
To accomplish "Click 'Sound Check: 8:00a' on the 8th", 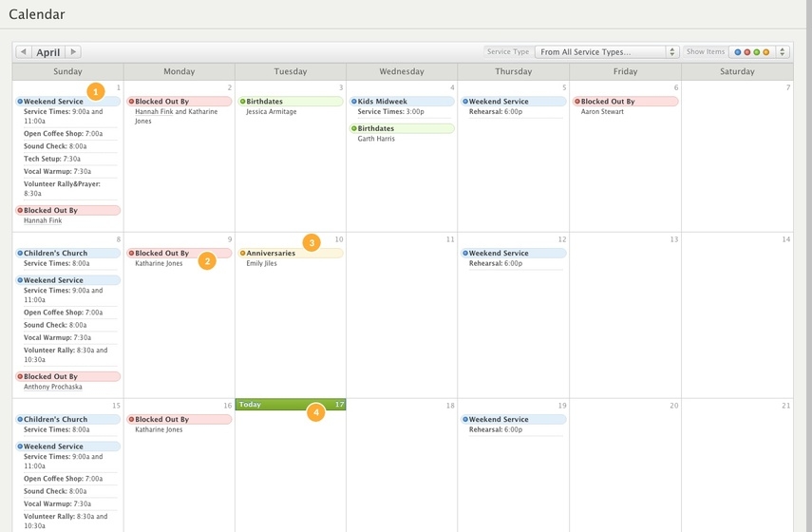I will [55, 325].
